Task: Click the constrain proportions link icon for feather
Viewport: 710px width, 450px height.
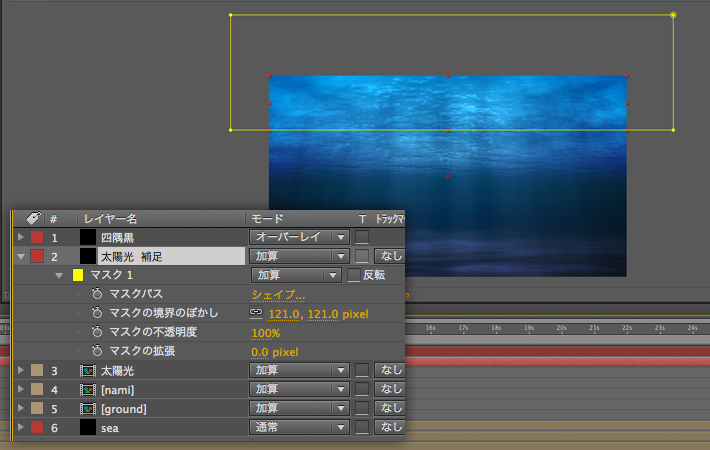Action: [256, 313]
